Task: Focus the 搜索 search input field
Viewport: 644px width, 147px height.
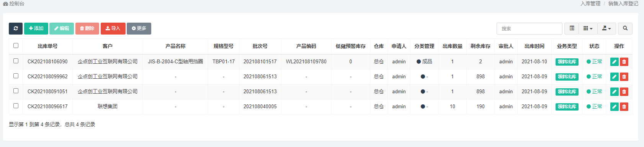Action: tap(529, 28)
